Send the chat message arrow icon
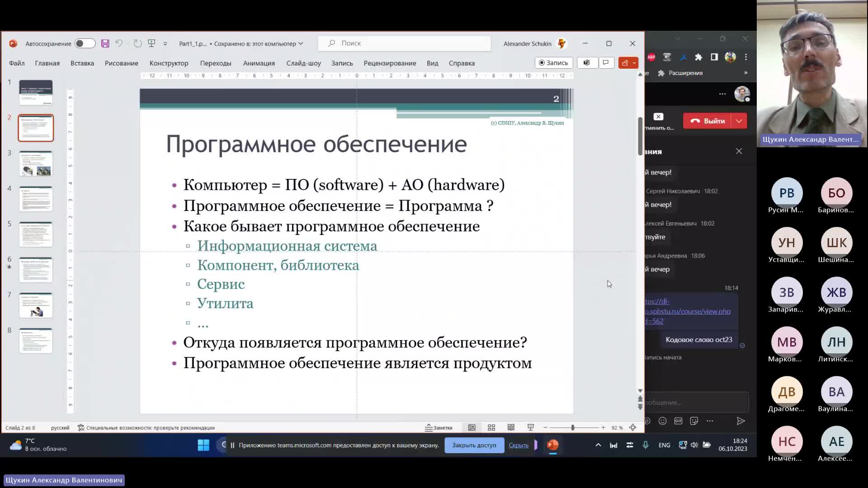 [x=741, y=421]
